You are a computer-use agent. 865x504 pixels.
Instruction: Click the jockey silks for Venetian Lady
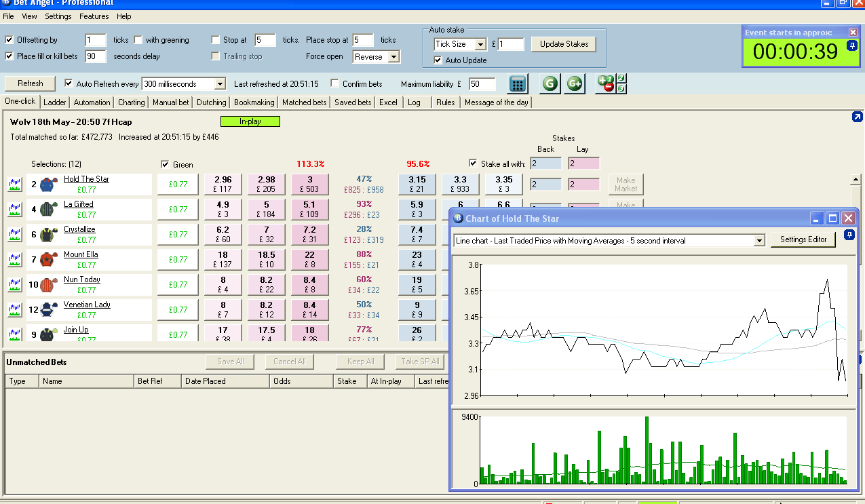pos(47,310)
